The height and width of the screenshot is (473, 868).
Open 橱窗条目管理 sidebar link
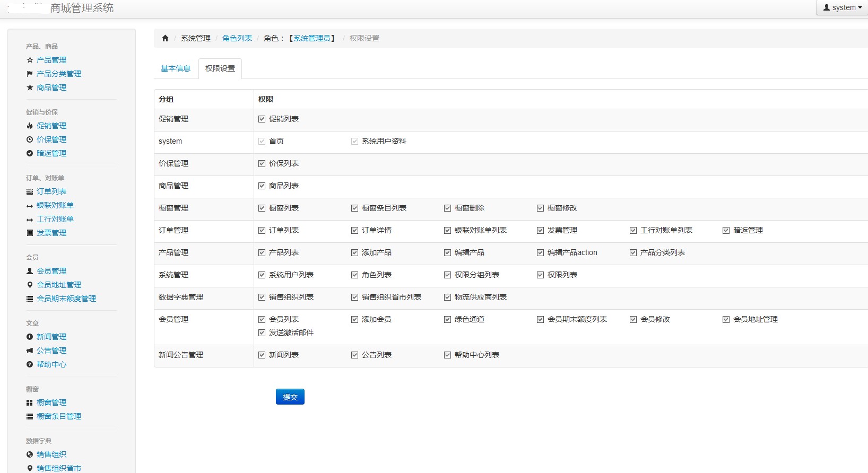coord(59,416)
